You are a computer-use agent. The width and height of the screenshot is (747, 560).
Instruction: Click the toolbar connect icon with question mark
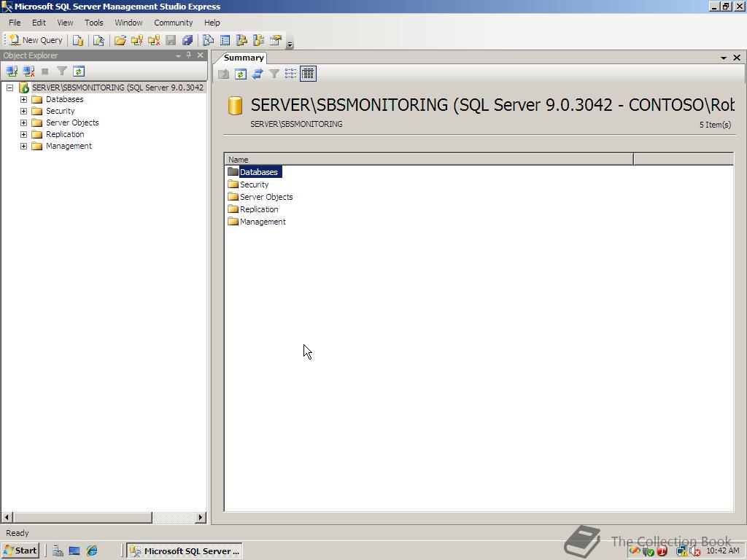coord(136,41)
